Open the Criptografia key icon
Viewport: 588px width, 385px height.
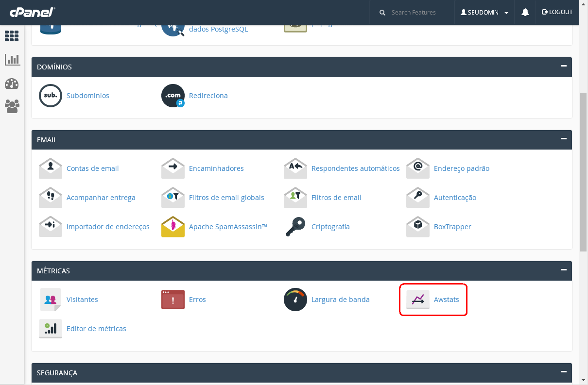[295, 227]
